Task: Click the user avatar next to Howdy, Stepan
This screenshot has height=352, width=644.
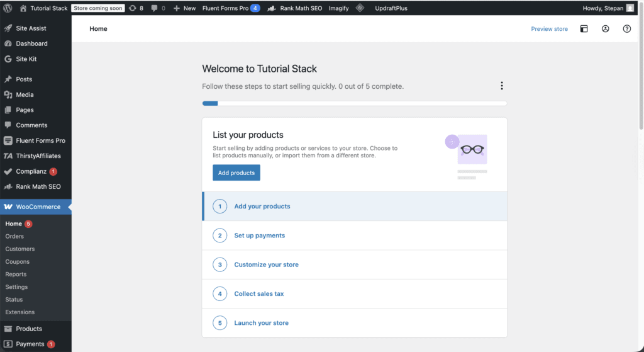Action: tap(630, 8)
